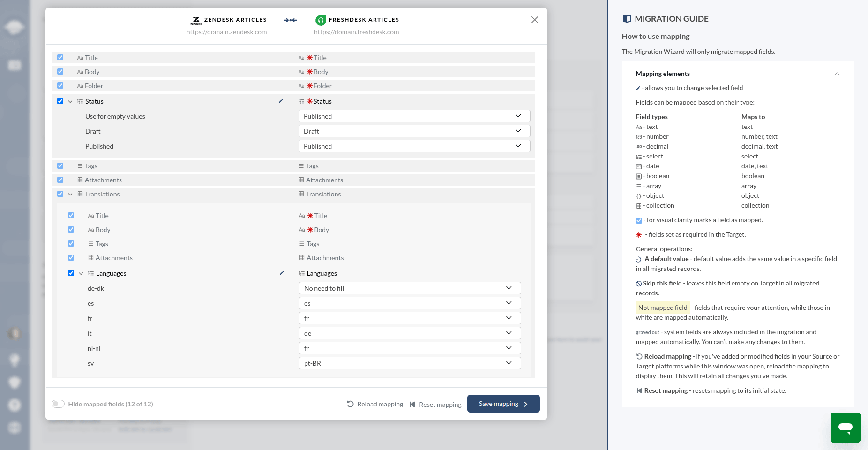Click the ZENDESK ARTICLES header text
The image size is (868, 450).
[x=235, y=20]
